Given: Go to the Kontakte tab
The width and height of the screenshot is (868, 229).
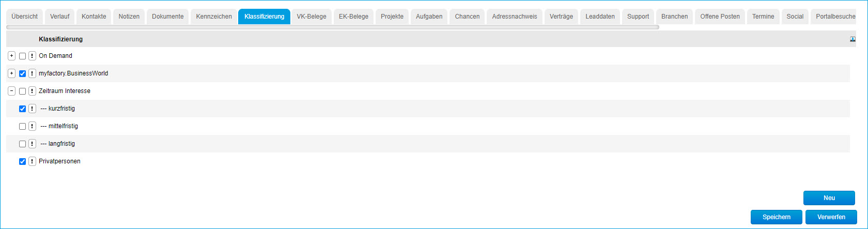Looking at the screenshot, I should (94, 17).
